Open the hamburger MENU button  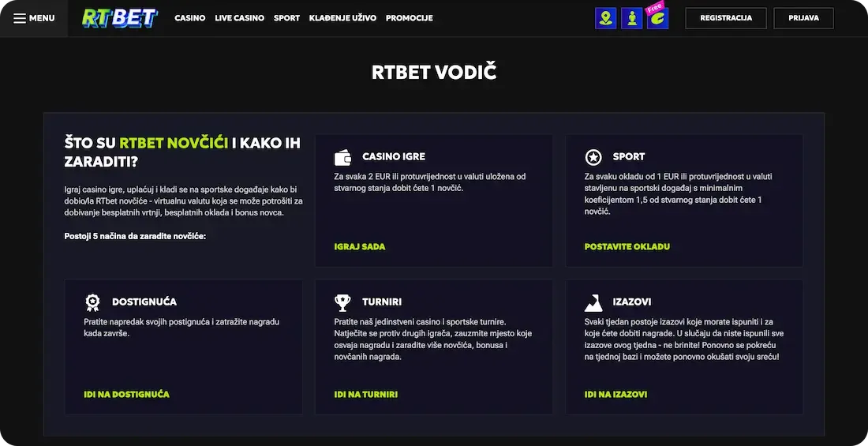(34, 18)
